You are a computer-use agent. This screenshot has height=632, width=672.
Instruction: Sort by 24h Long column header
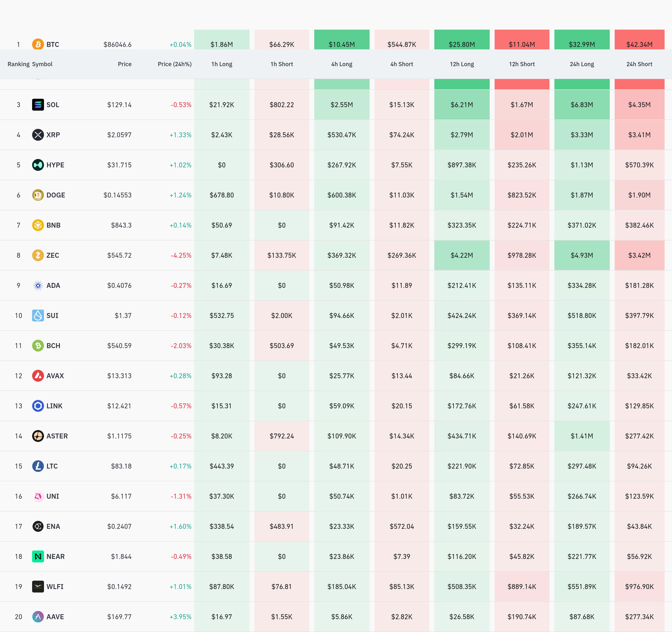pos(581,64)
